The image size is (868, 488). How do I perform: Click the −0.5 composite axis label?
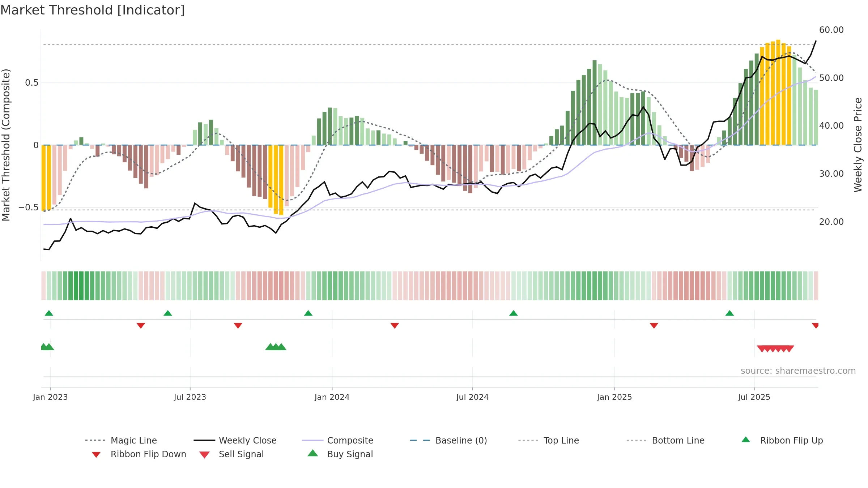[x=29, y=207]
